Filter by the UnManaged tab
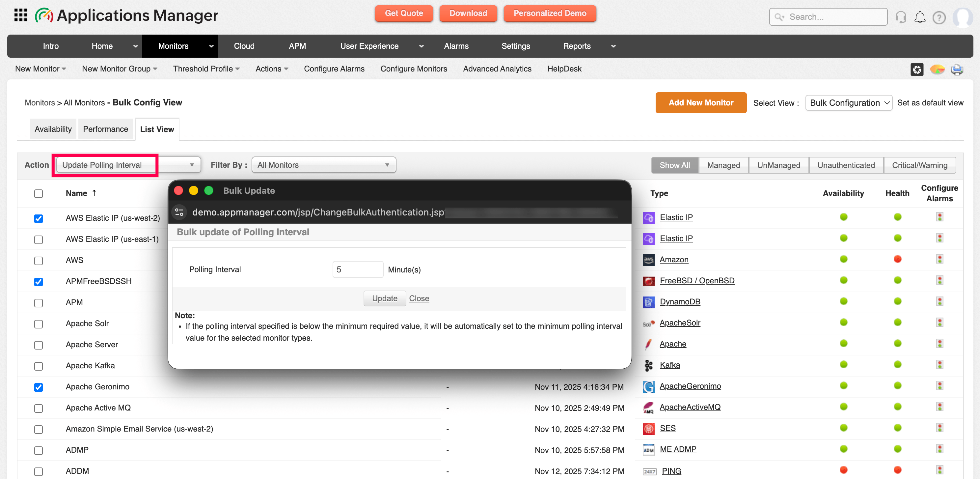 coord(778,165)
